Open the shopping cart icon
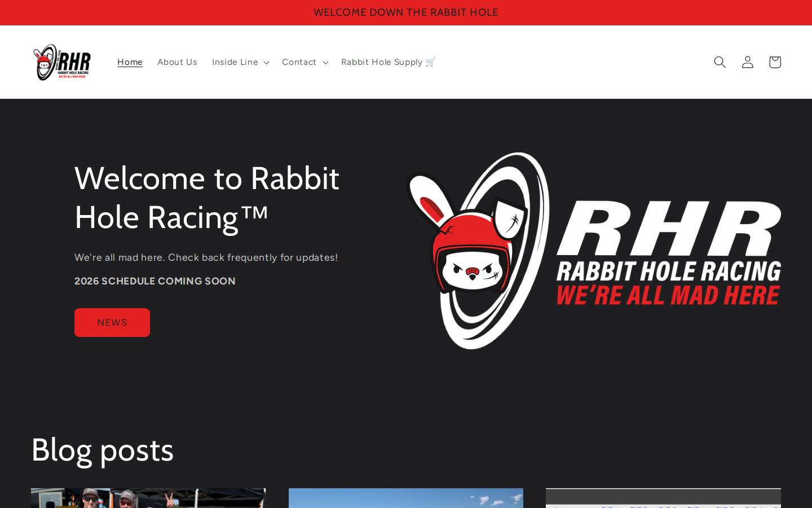 [775, 62]
